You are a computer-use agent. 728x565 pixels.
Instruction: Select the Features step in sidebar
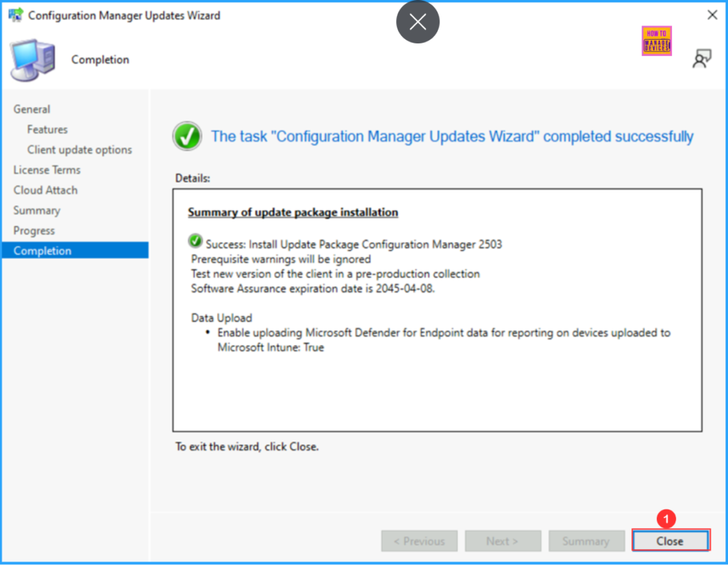click(48, 129)
